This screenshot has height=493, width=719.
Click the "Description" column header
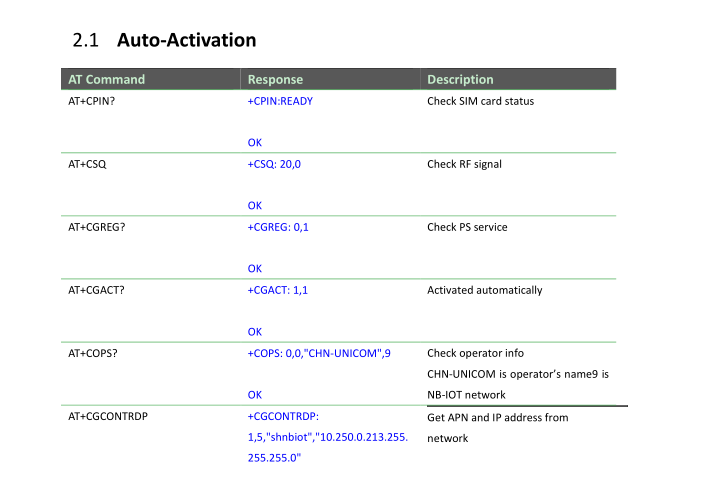tap(460, 79)
